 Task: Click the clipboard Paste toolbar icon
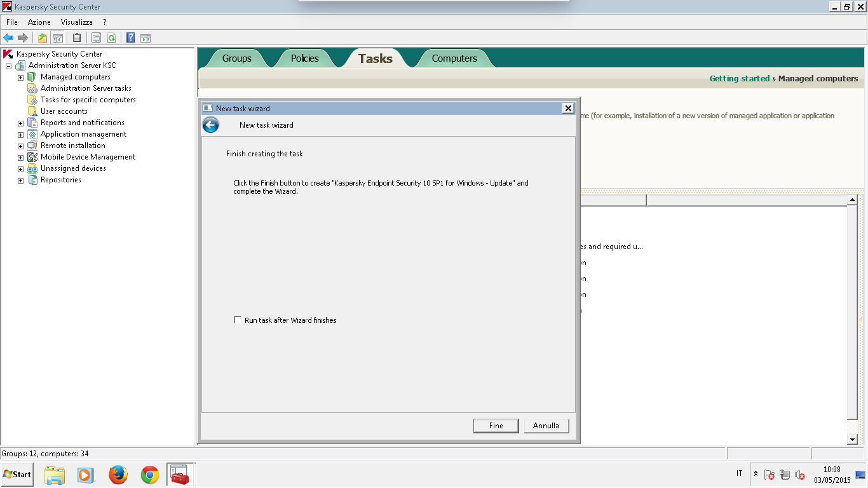point(77,37)
